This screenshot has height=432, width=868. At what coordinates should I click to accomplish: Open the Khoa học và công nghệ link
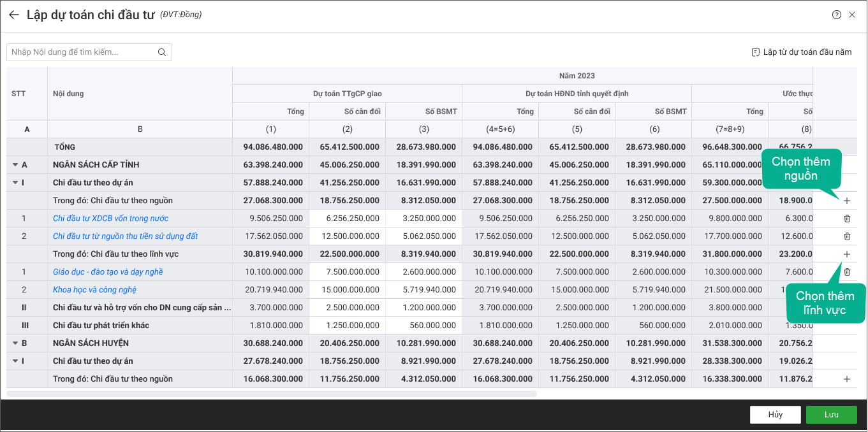(94, 290)
